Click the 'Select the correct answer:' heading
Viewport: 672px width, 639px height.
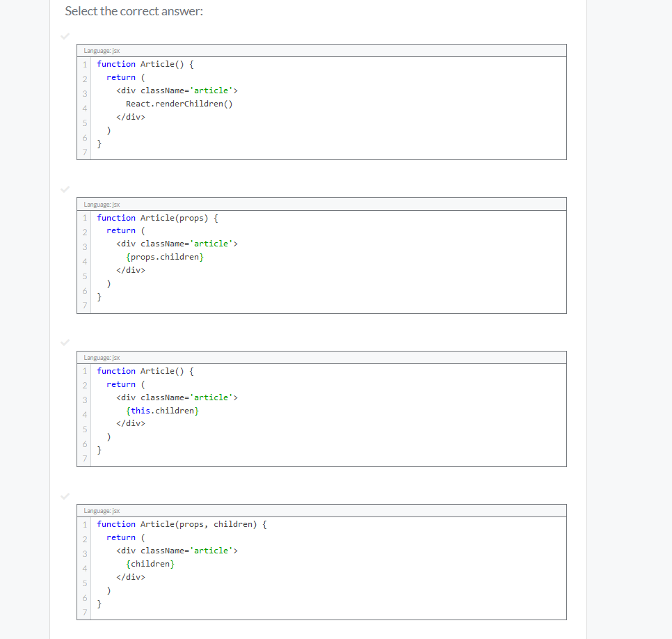coord(133,11)
